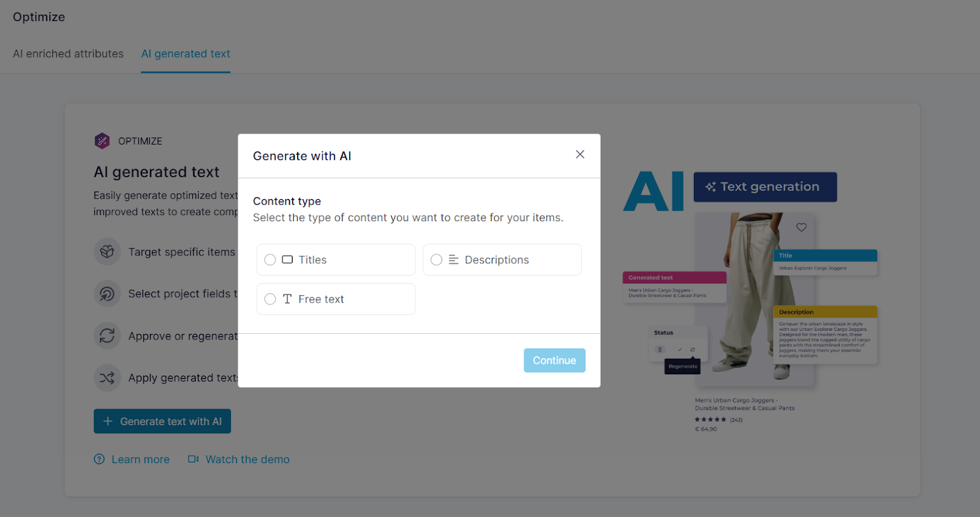Image resolution: width=980 pixels, height=517 pixels.
Task: Open the AI generated text tab
Action: click(186, 54)
